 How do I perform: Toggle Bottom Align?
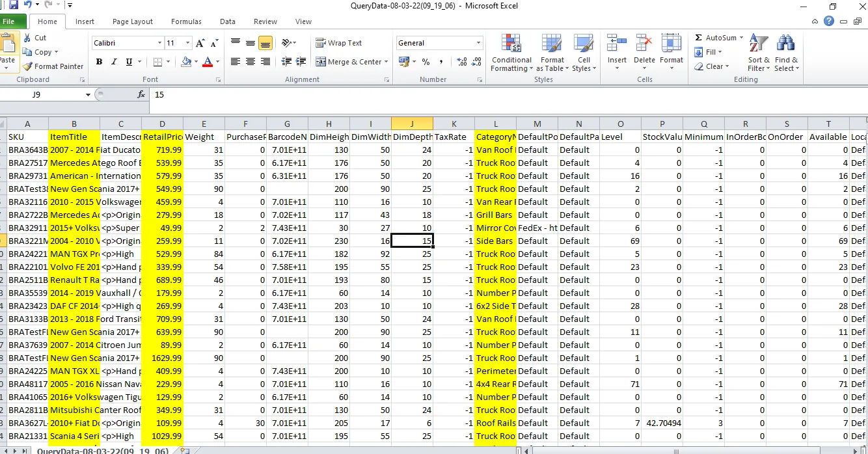[265, 43]
